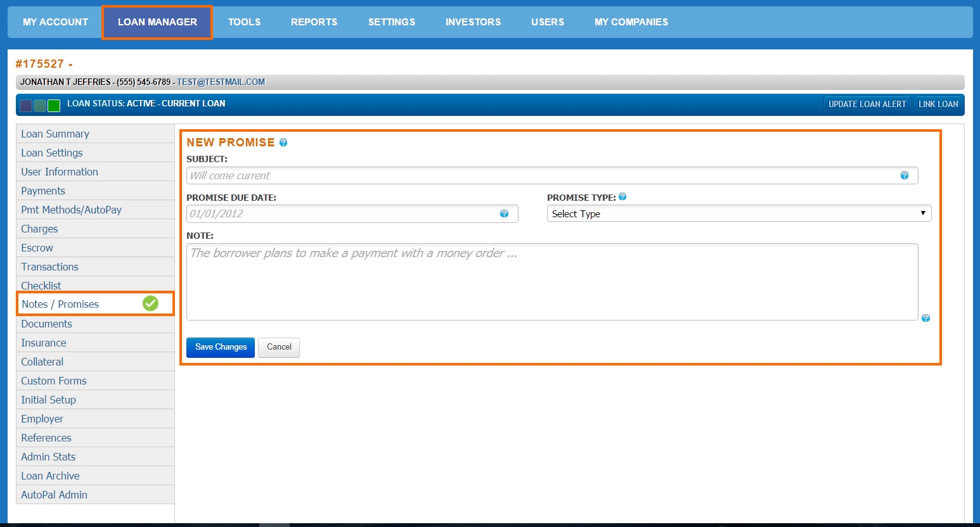Select the Investors tab

click(x=473, y=22)
